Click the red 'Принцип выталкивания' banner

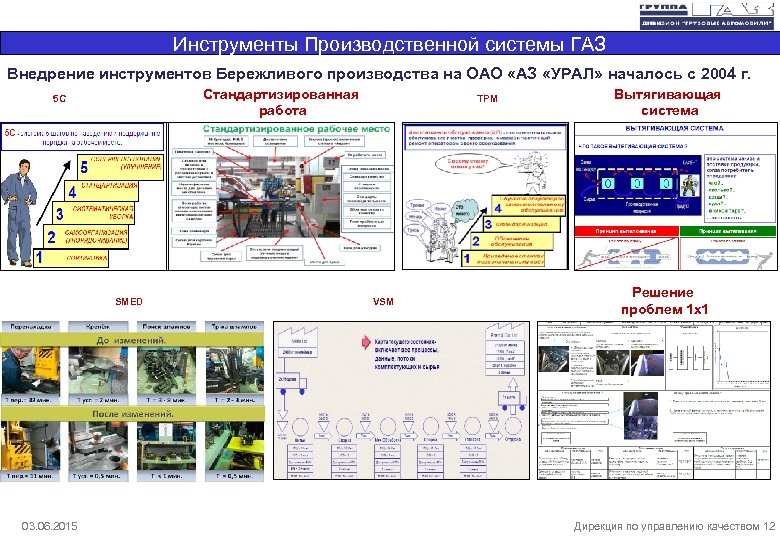point(626,231)
